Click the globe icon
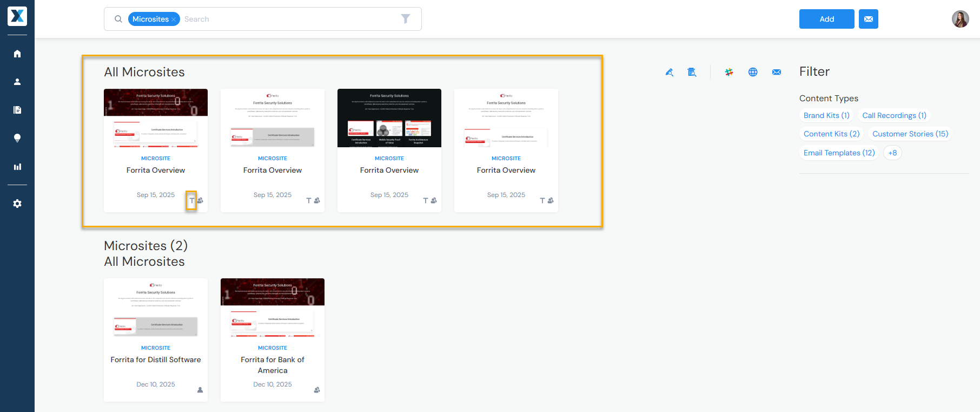This screenshot has width=980, height=412. click(753, 72)
